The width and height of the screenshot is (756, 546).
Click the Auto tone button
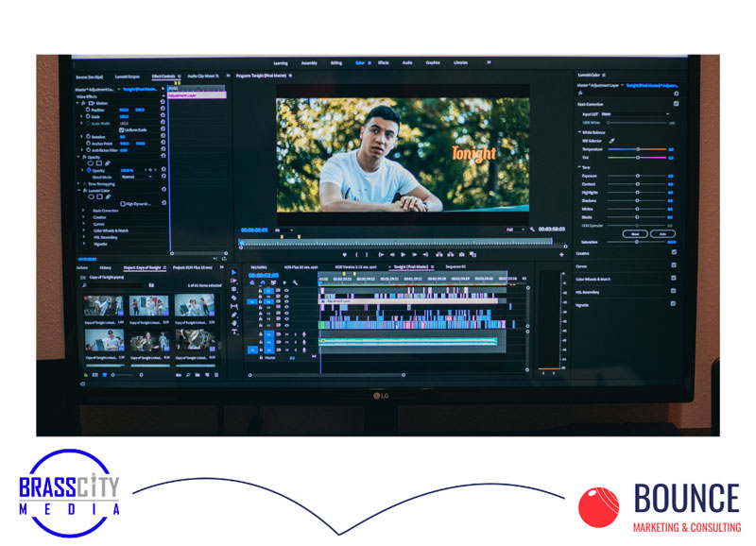[662, 233]
